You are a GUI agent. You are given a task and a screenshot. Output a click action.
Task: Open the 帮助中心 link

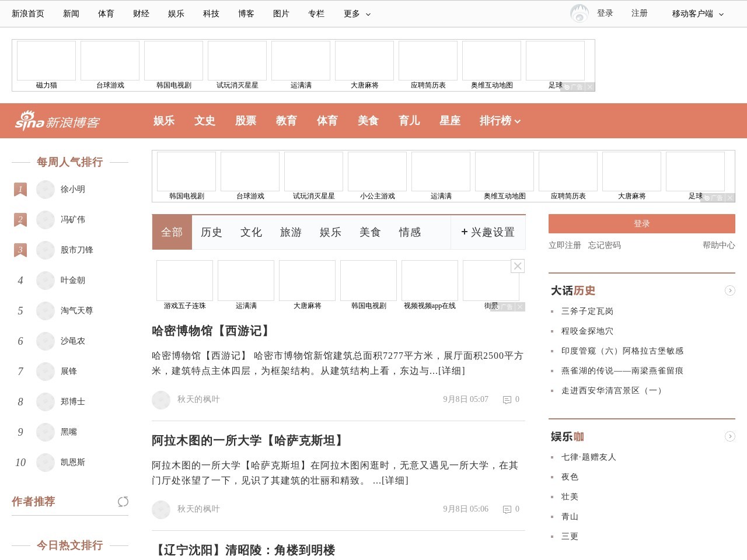coord(719,246)
